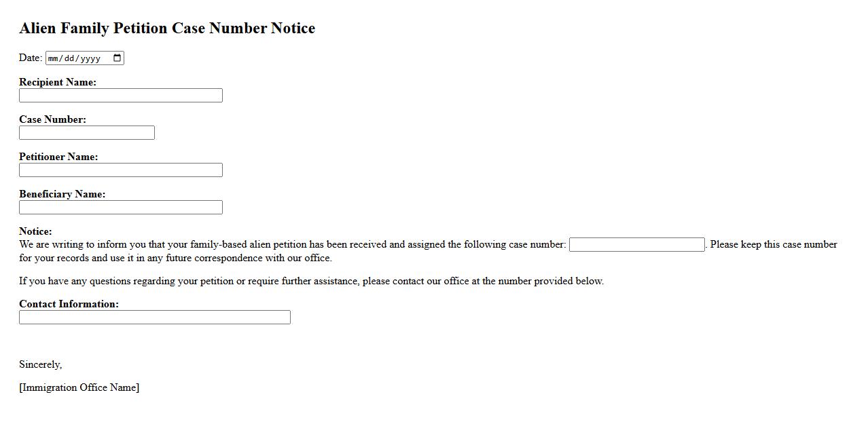Click the bold 'Notice:' label

pos(35,231)
